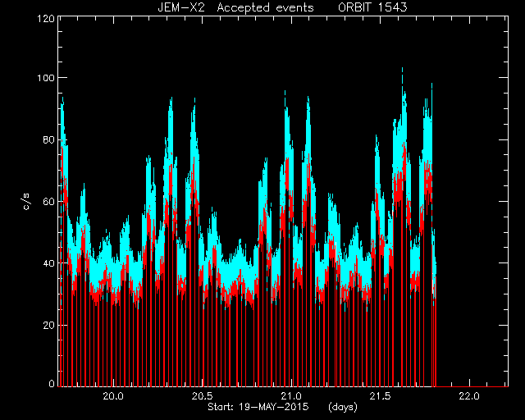Image resolution: width=525 pixels, height=420 pixels.
Task: Click the '(days)' unit label
Action: click(x=343, y=407)
